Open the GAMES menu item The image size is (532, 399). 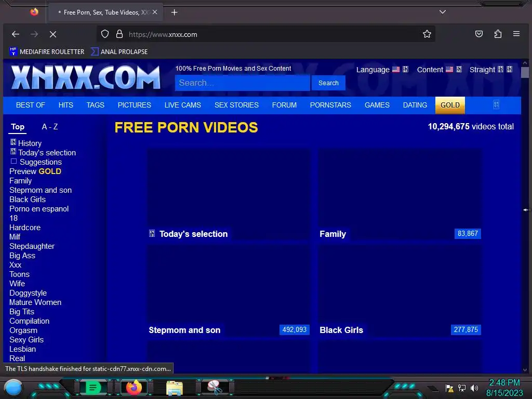pos(377,105)
